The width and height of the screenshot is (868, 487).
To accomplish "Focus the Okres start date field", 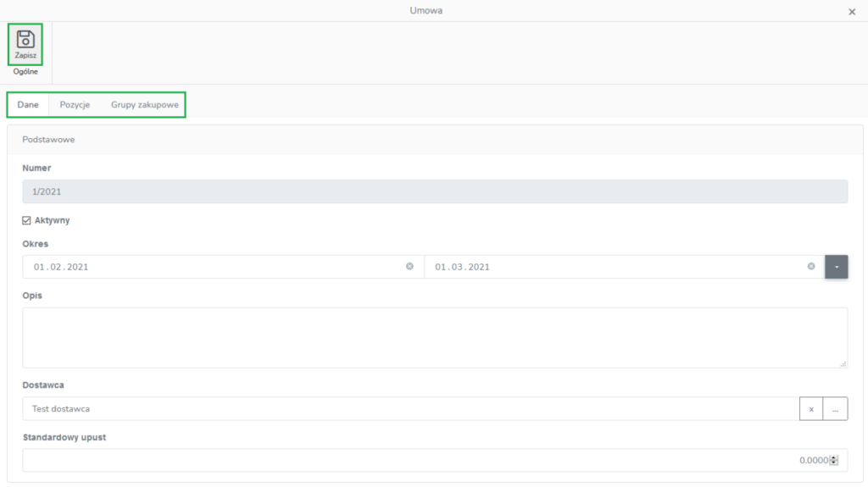I will [x=212, y=267].
